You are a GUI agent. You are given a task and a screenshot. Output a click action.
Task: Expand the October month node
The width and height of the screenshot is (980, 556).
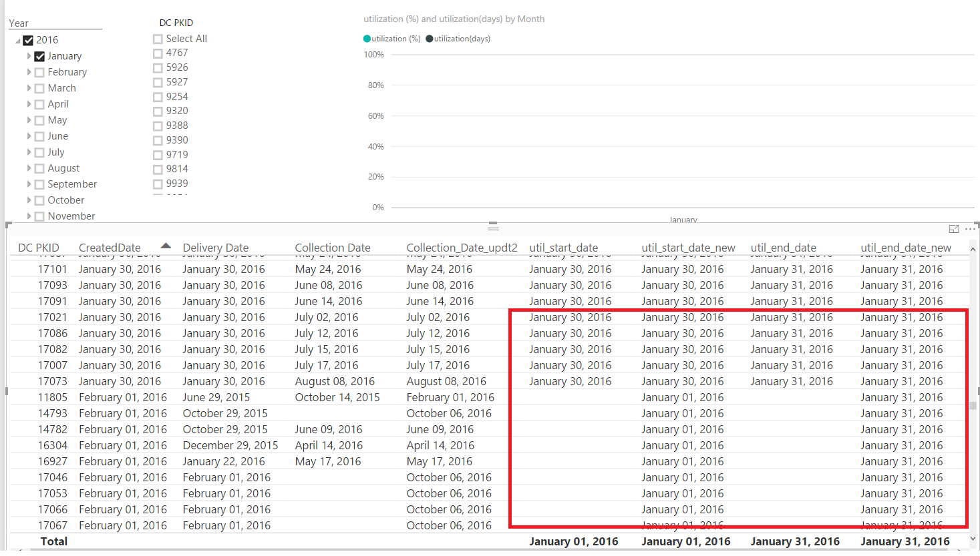point(29,200)
